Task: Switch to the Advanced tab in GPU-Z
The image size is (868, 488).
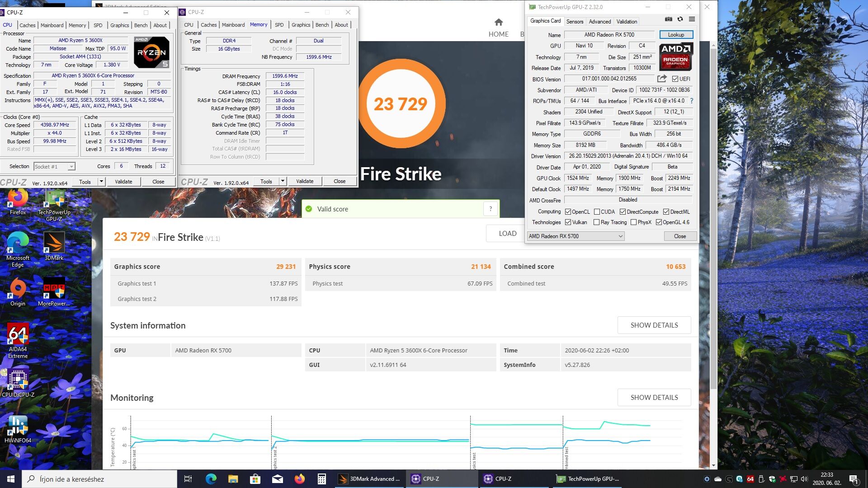Action: [600, 22]
